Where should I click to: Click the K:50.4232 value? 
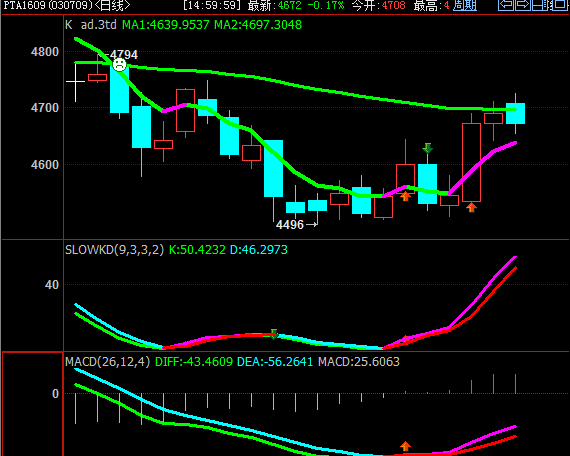[197, 250]
